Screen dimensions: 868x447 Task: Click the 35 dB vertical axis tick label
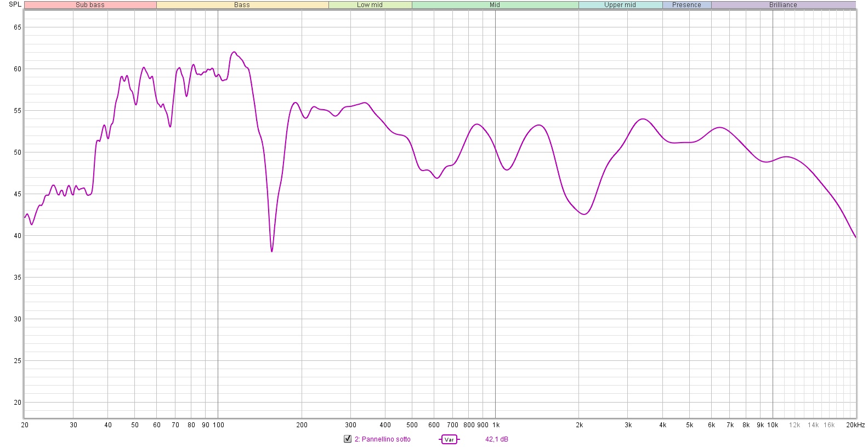(x=18, y=278)
